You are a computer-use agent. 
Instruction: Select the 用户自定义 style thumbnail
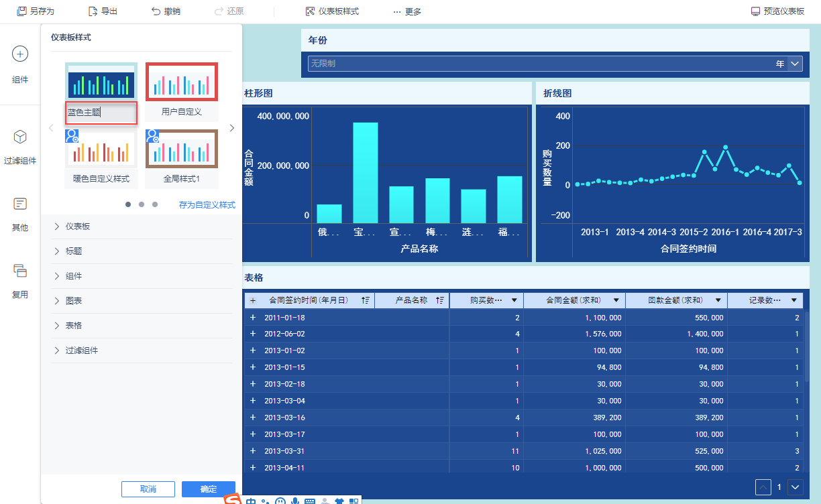pos(182,82)
